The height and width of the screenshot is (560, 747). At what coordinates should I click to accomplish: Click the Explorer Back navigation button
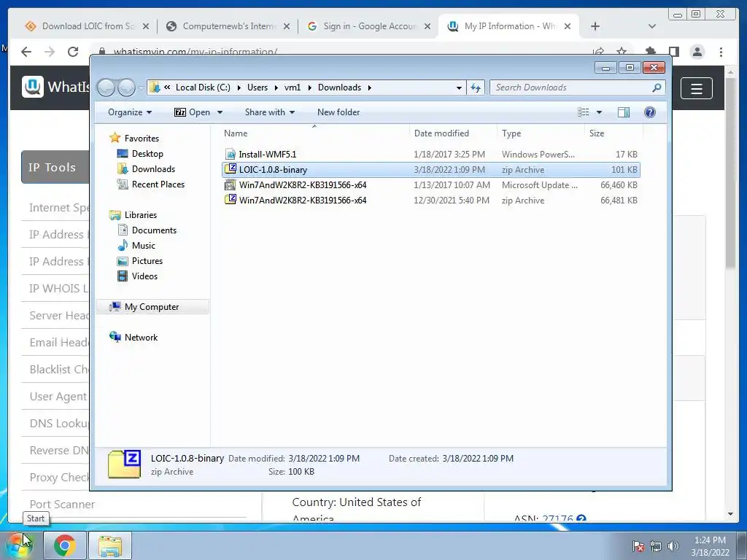coord(107,87)
